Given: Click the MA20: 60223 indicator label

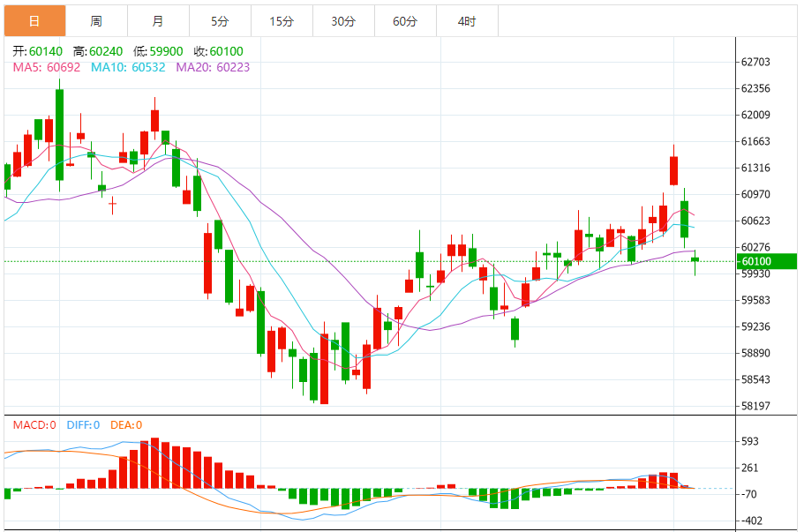Looking at the screenshot, I should click(213, 67).
